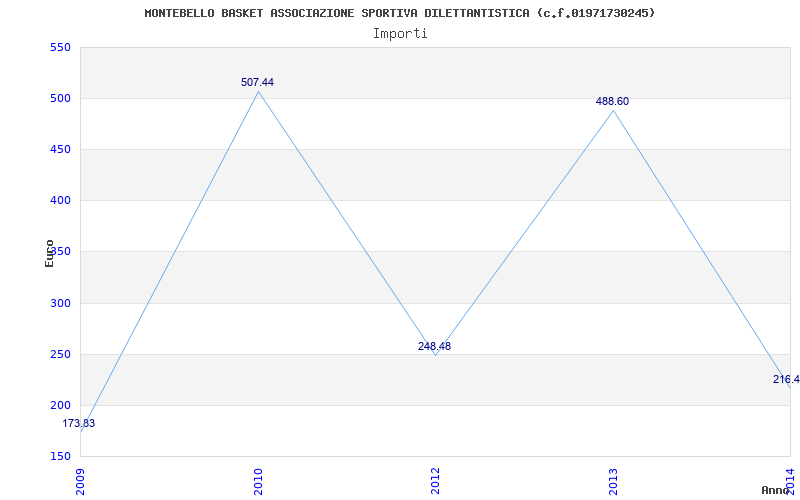Viewport: 800px width, 500px height.
Task: Click the 2014 x-axis label
Action: [x=790, y=481]
